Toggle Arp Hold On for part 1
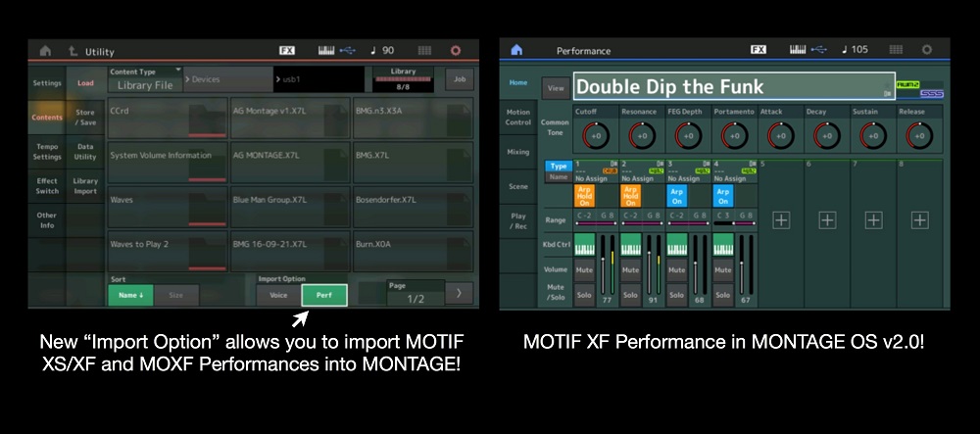The width and height of the screenshot is (980, 434). pos(584,196)
